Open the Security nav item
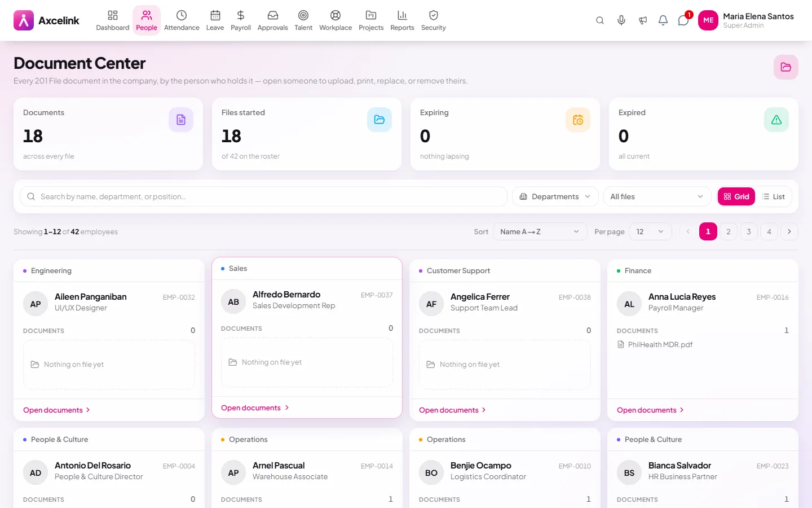This screenshot has width=812, height=508. click(x=434, y=20)
